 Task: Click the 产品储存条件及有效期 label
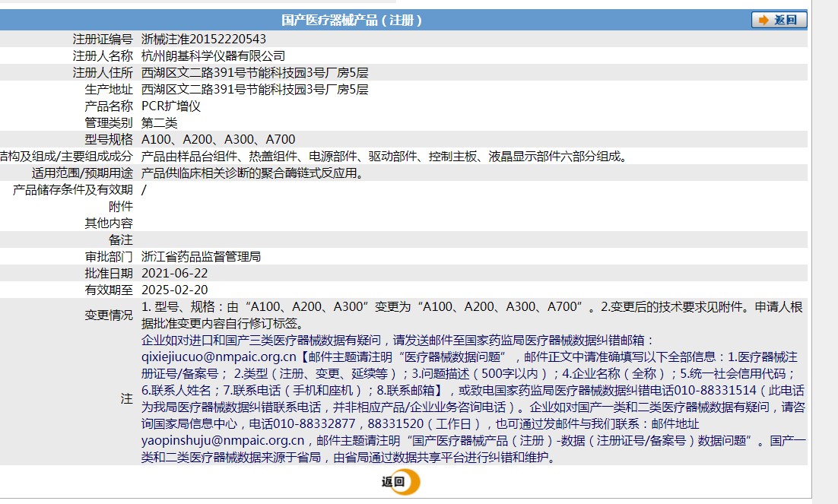tap(73, 190)
